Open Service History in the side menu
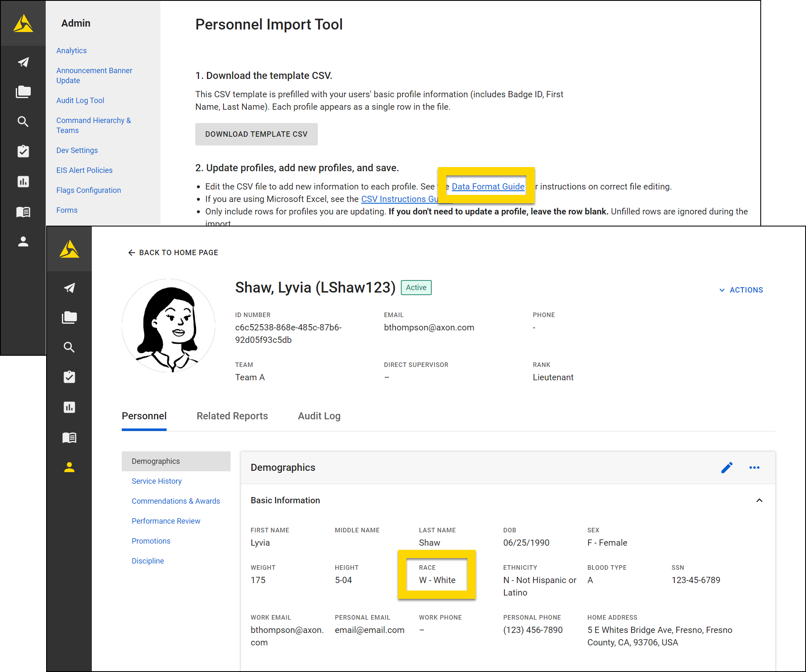Screen dimensions: 806x672 (156, 481)
